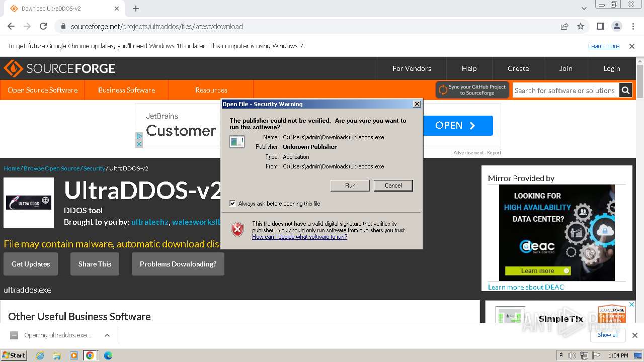Click the 1:04 PM taskbar clock

618,355
